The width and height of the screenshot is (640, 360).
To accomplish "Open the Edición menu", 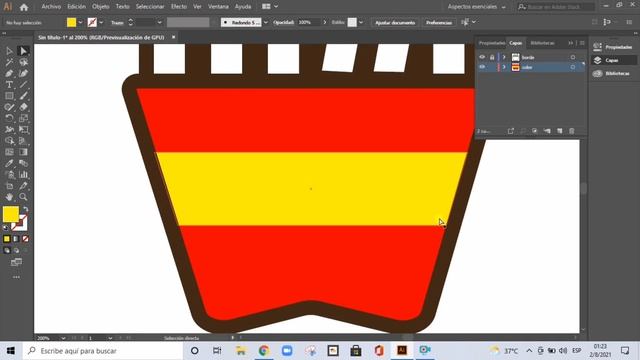I will 76,7.
